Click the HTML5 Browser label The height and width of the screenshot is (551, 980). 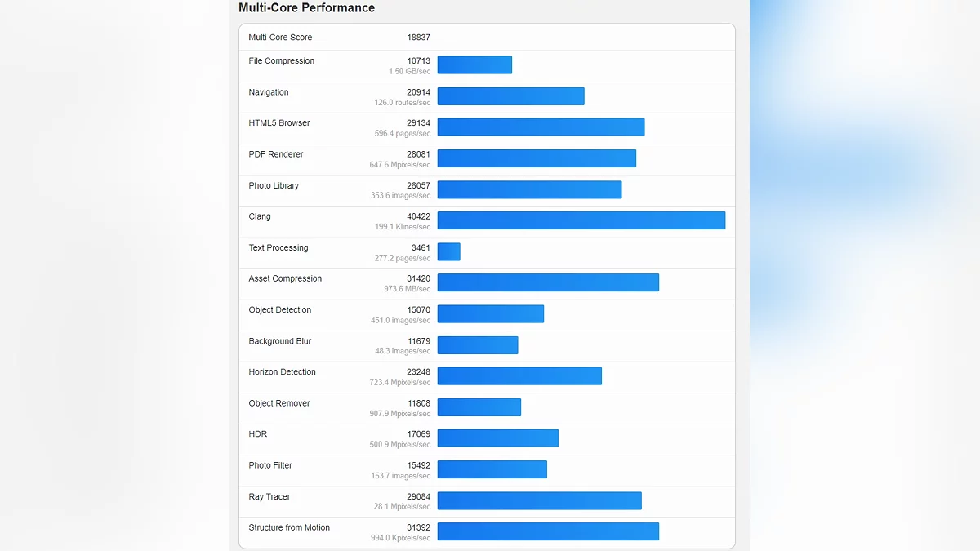tap(279, 123)
